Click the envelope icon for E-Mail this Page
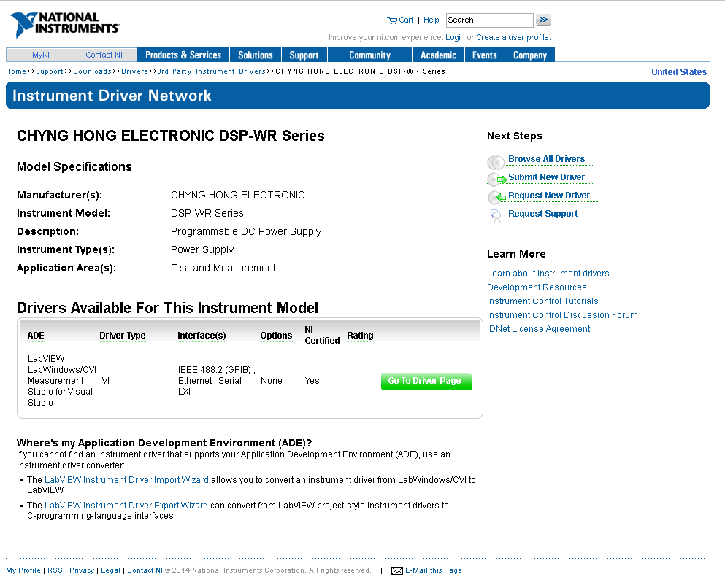 coord(396,571)
